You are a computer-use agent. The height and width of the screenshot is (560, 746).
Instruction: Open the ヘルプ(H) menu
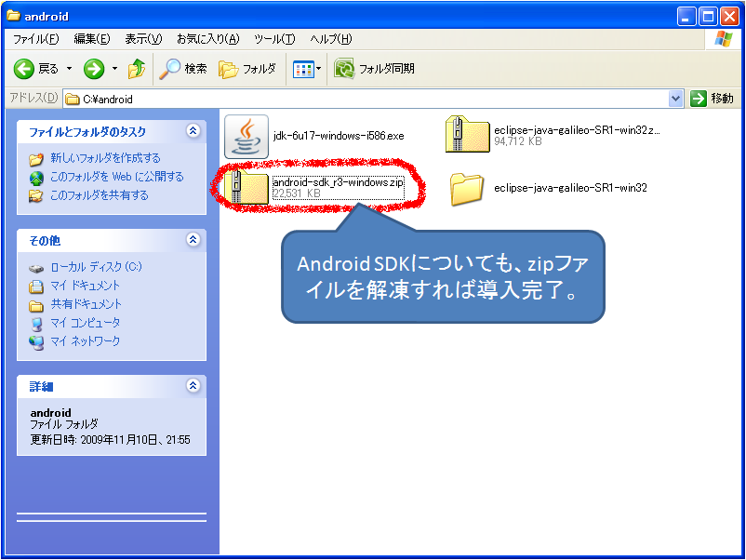(x=330, y=39)
